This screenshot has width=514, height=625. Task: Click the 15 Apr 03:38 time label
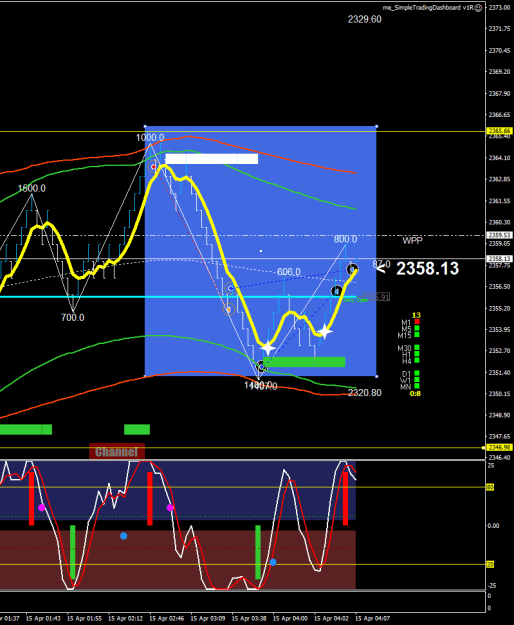click(249, 618)
